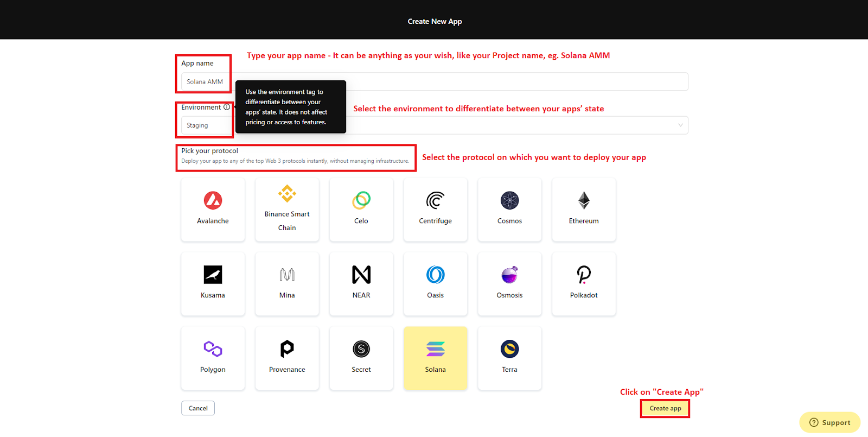868x437 pixels.
Task: Open the Support help widget
Action: 829,422
